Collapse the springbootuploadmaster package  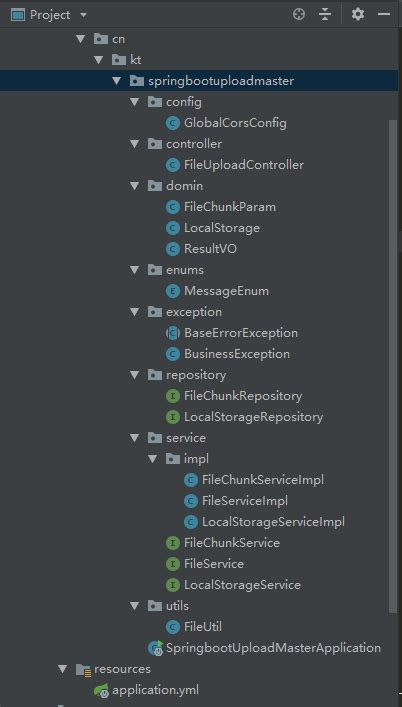(x=117, y=81)
